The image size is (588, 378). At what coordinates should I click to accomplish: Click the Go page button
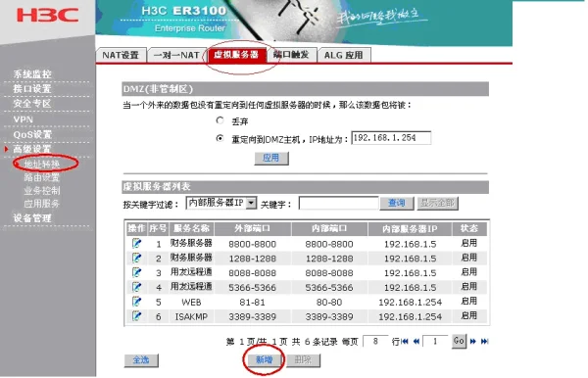point(459,341)
